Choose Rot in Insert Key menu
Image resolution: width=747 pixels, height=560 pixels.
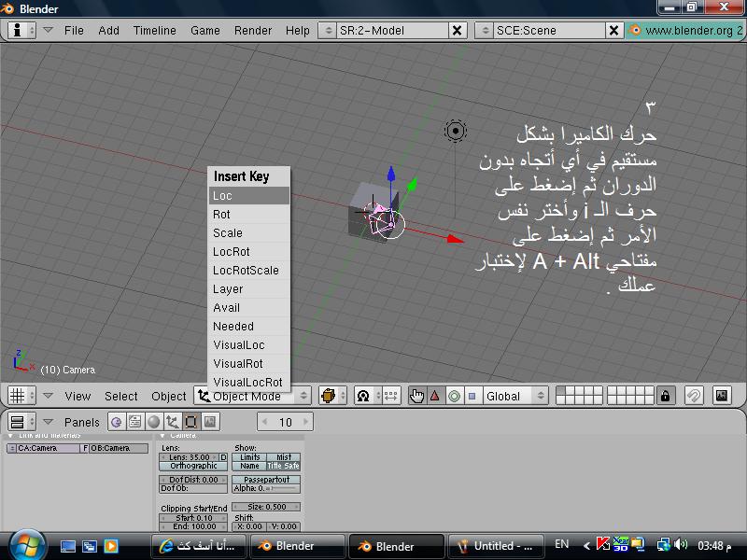249,215
